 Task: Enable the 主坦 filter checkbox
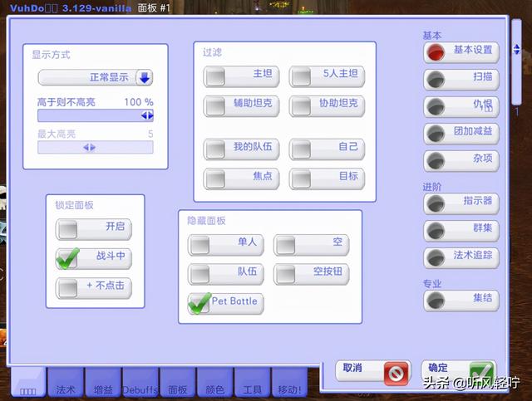coord(216,76)
